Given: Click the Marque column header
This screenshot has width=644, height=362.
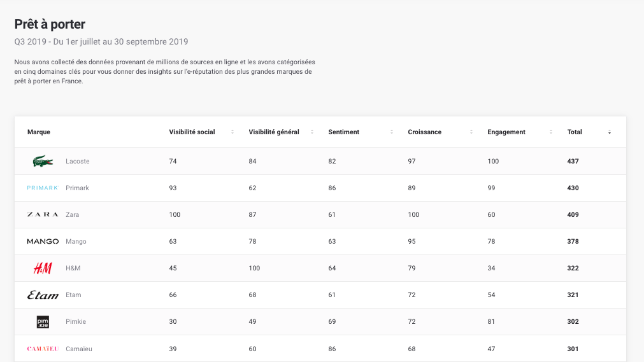Looking at the screenshot, I should [39, 132].
